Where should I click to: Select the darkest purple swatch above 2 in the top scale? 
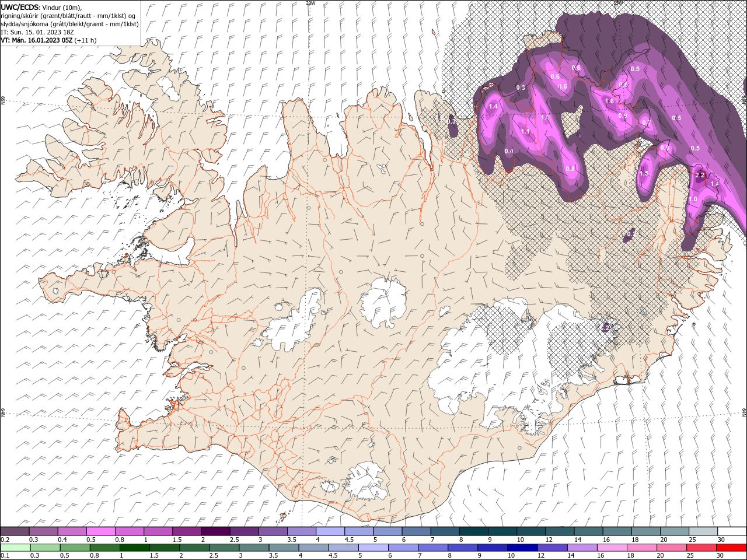[x=215, y=531]
